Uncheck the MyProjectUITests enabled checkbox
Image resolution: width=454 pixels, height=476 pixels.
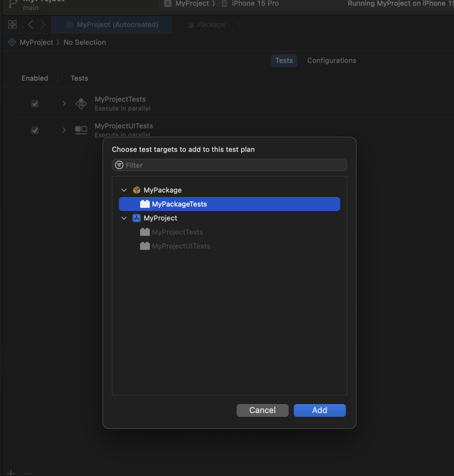(x=35, y=130)
